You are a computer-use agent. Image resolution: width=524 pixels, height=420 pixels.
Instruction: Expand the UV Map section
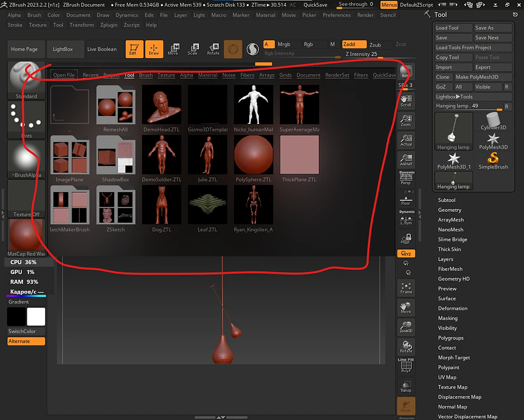pyautogui.click(x=447, y=377)
